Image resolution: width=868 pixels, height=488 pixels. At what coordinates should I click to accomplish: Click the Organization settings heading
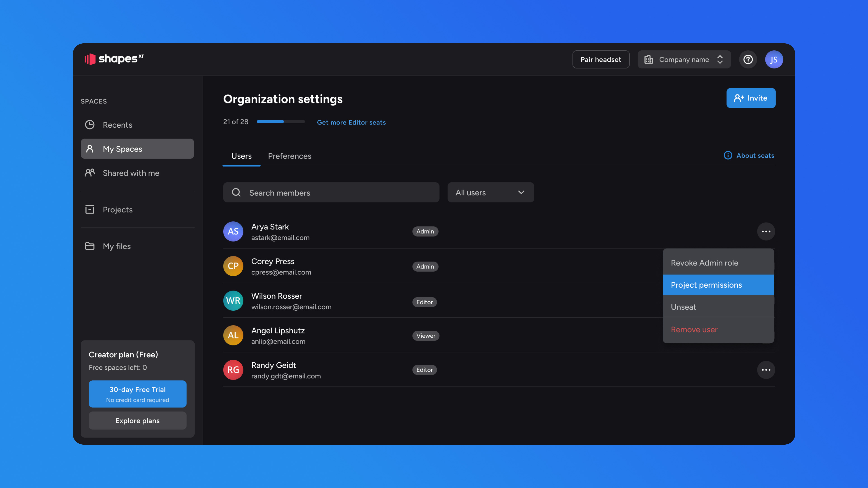coord(283,99)
